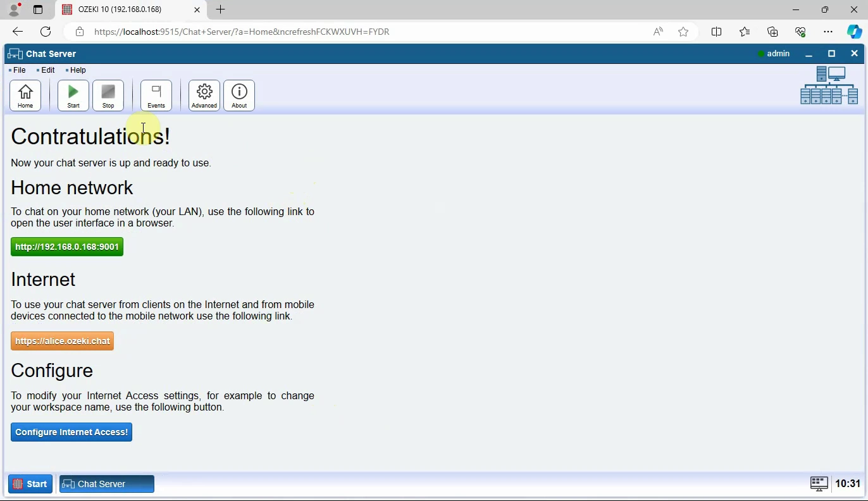Image resolution: width=868 pixels, height=501 pixels.
Task: Click Configure Internet Access! button
Action: (x=71, y=432)
